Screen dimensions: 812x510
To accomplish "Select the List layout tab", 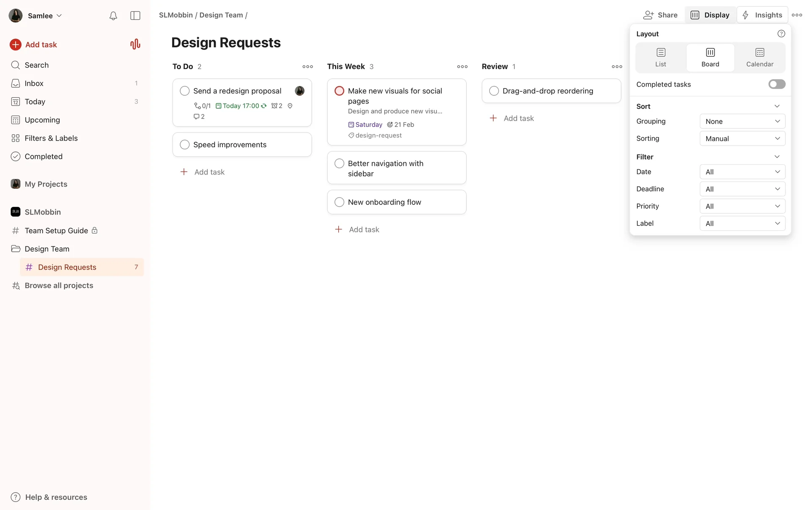I will 661,57.
